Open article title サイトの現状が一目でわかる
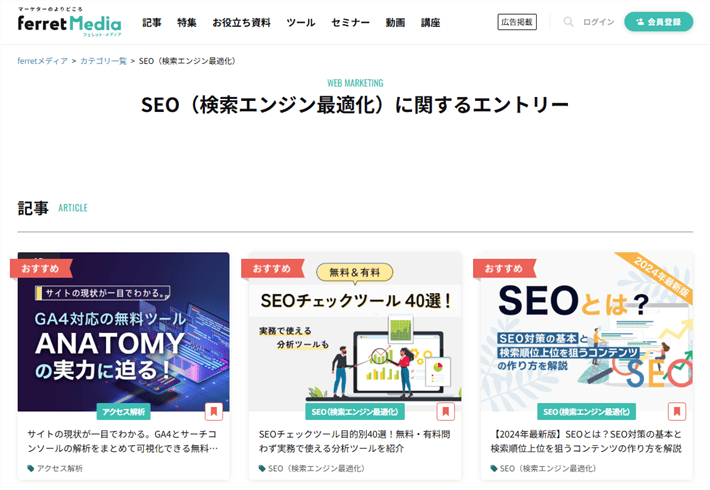The image size is (710, 490). 123,441
